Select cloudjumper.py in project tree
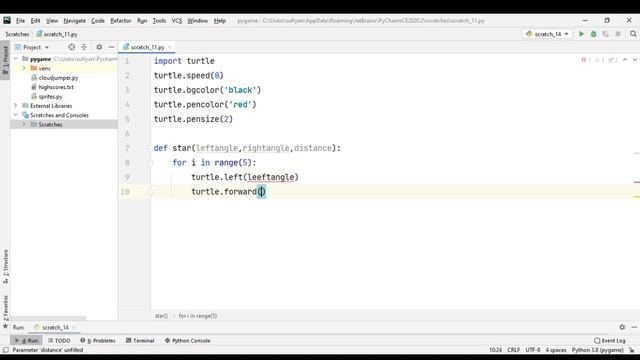Image resolution: width=640 pixels, height=360 pixels. (58, 78)
